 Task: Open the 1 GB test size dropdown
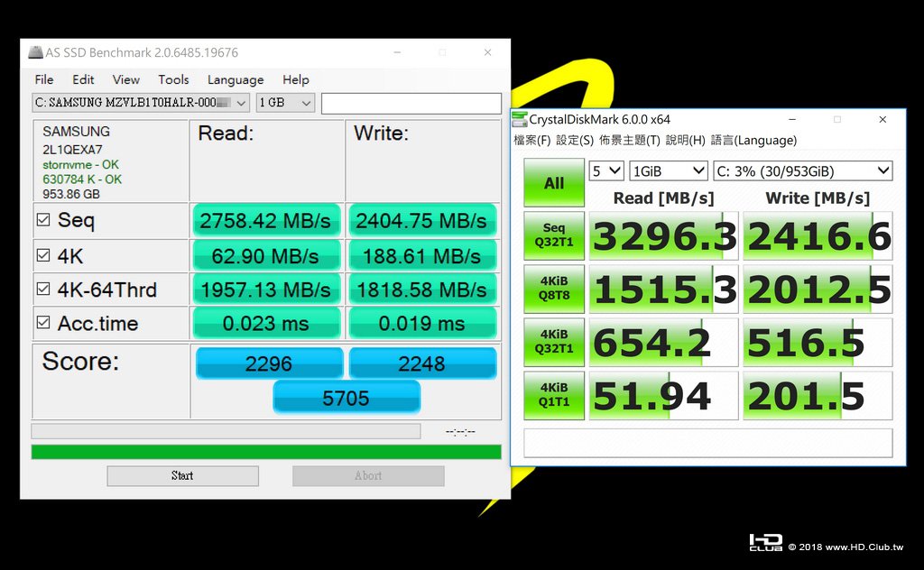(285, 103)
